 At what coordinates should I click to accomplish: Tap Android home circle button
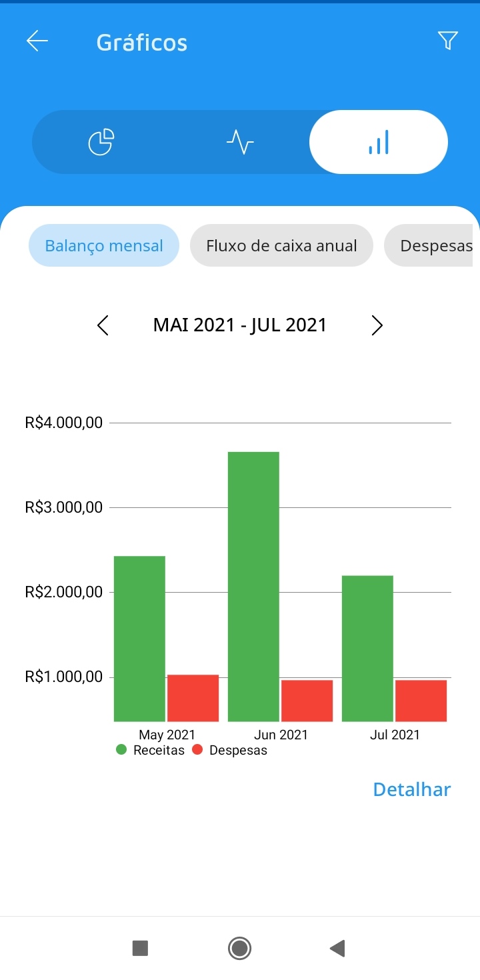coord(239,948)
